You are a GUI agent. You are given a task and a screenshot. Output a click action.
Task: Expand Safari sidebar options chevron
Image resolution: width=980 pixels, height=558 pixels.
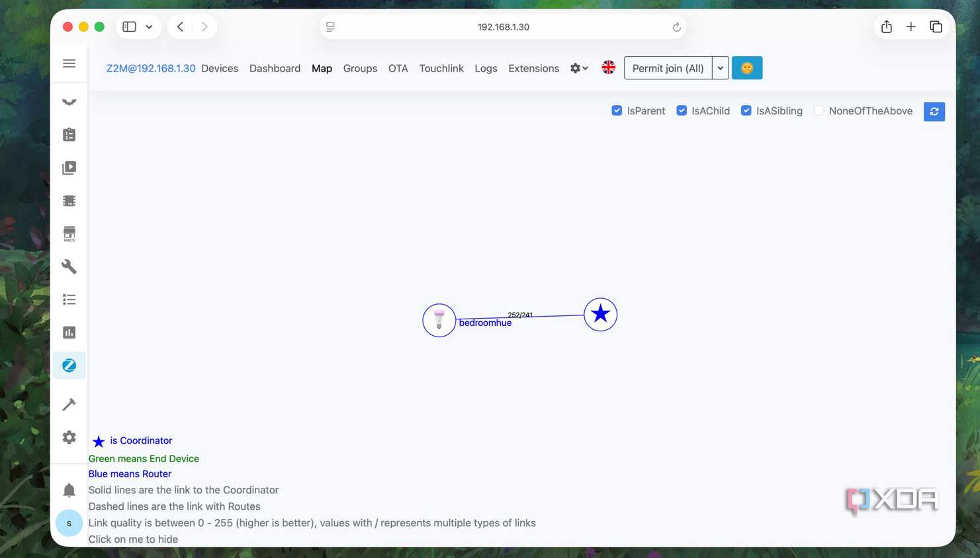point(149,27)
